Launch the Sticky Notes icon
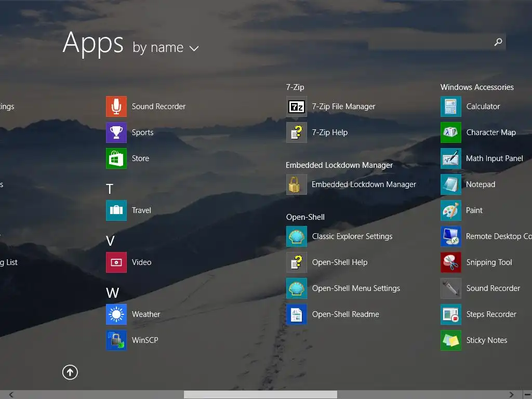Screen dimensions: 532x399 coord(450,340)
